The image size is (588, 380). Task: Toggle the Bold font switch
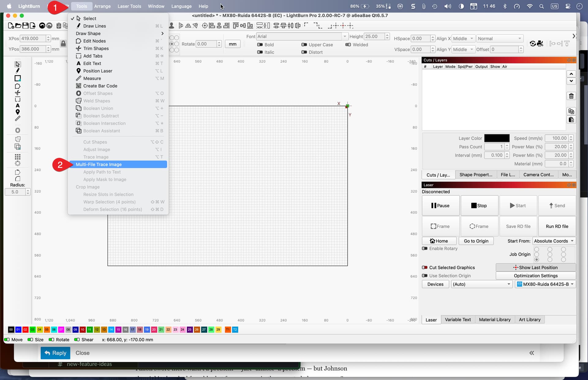point(260,45)
